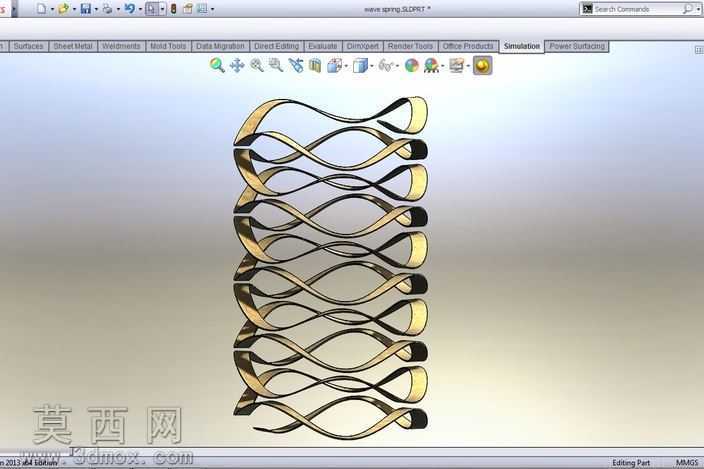Open the Mold Tools tab
704x469 pixels.
coord(168,46)
